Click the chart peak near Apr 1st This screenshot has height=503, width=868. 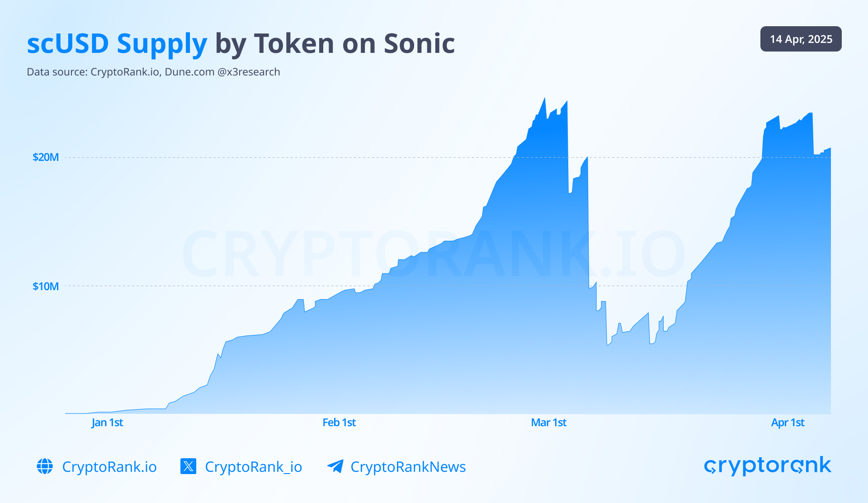811,113
